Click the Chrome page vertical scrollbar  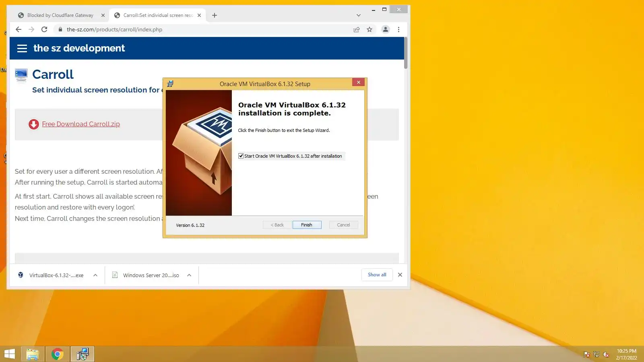[406, 53]
